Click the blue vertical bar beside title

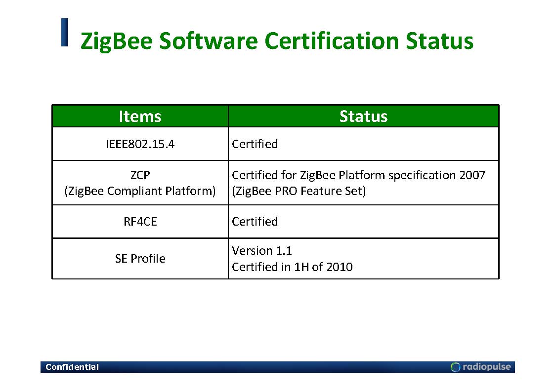tap(65, 33)
